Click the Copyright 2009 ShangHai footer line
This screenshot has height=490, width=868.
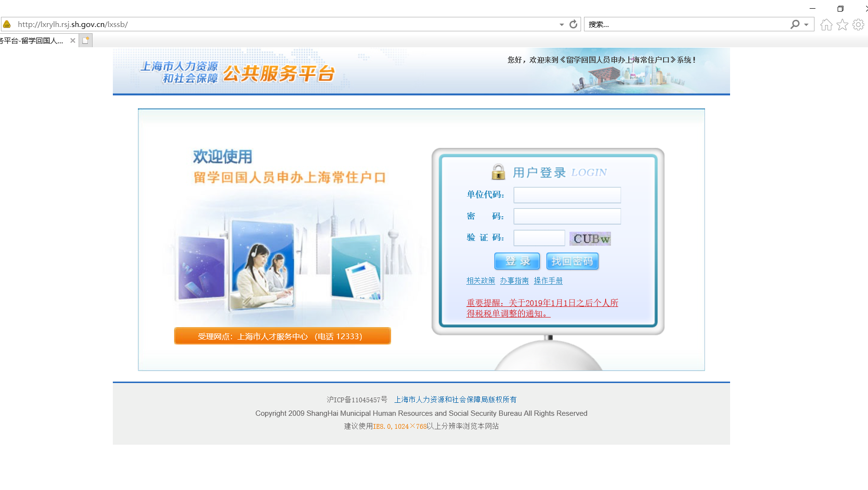tap(421, 413)
